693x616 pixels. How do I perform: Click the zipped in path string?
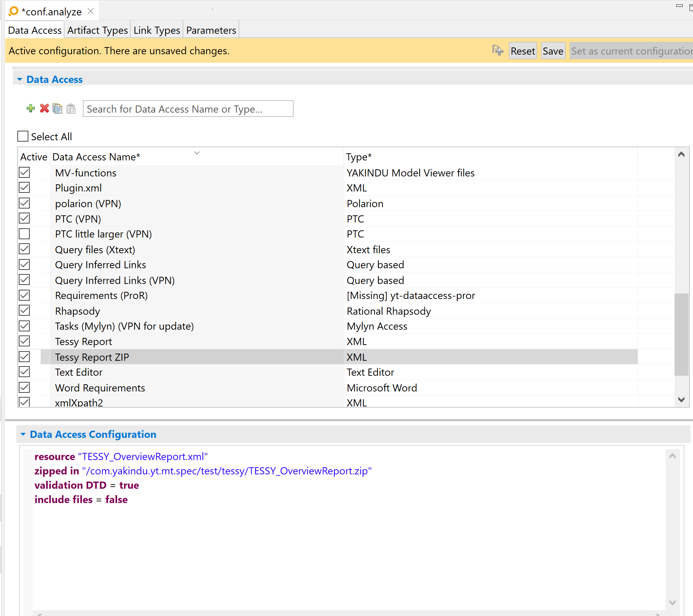[227, 471]
